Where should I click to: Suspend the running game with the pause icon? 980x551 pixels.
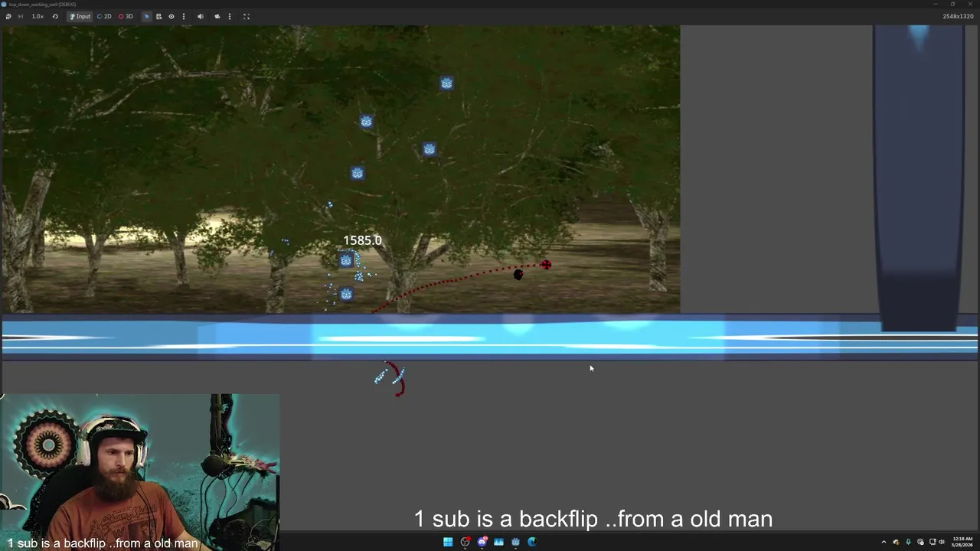click(8, 16)
